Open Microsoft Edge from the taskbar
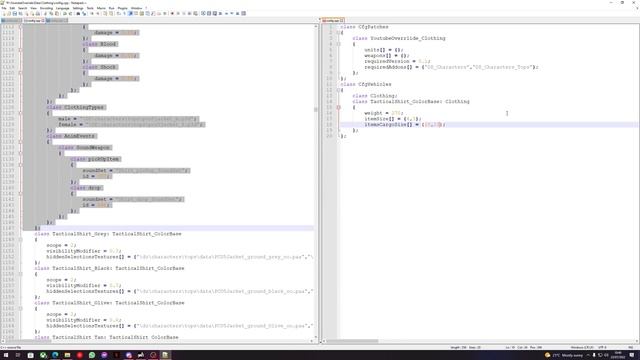The height and width of the screenshot is (360, 640). click(x=55, y=355)
